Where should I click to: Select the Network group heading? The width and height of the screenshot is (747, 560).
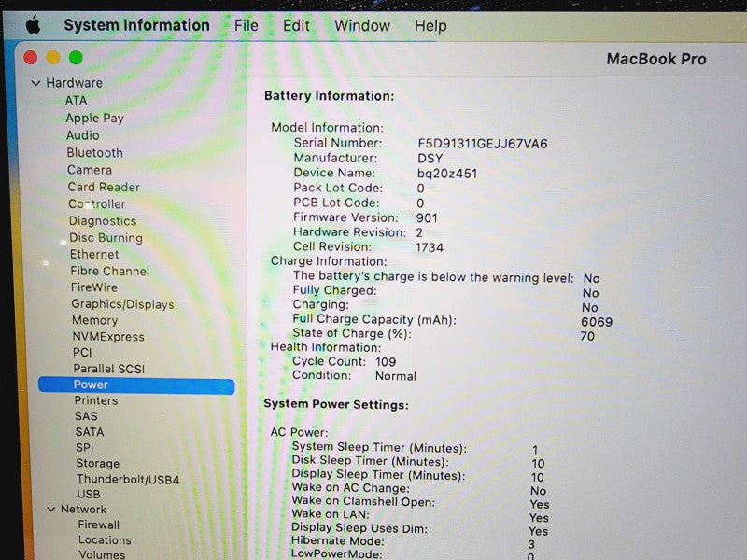[83, 509]
